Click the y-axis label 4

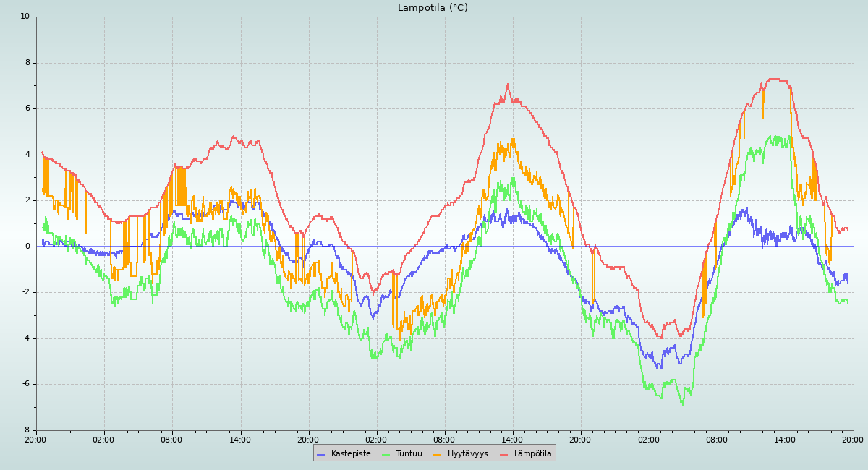coord(27,154)
